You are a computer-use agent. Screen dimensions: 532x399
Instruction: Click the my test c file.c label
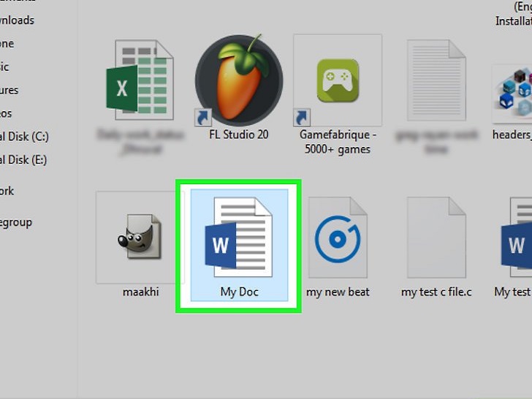point(436,292)
